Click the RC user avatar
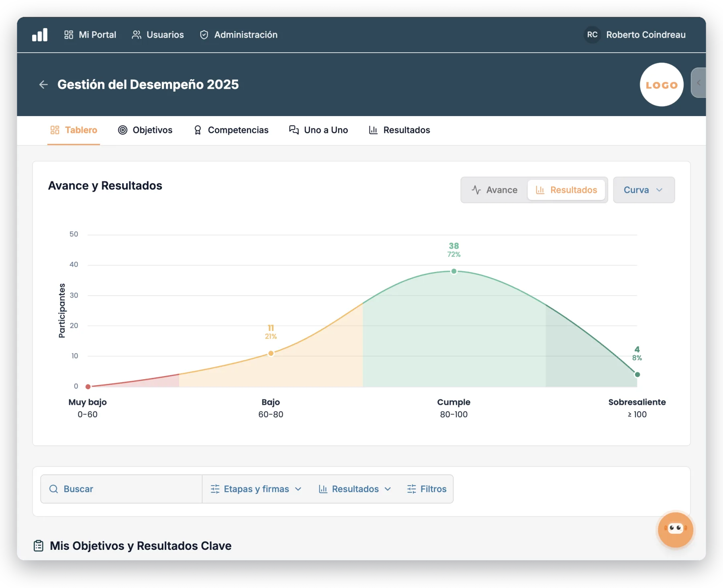Viewport: 723px width, 588px height. pyautogui.click(x=592, y=35)
